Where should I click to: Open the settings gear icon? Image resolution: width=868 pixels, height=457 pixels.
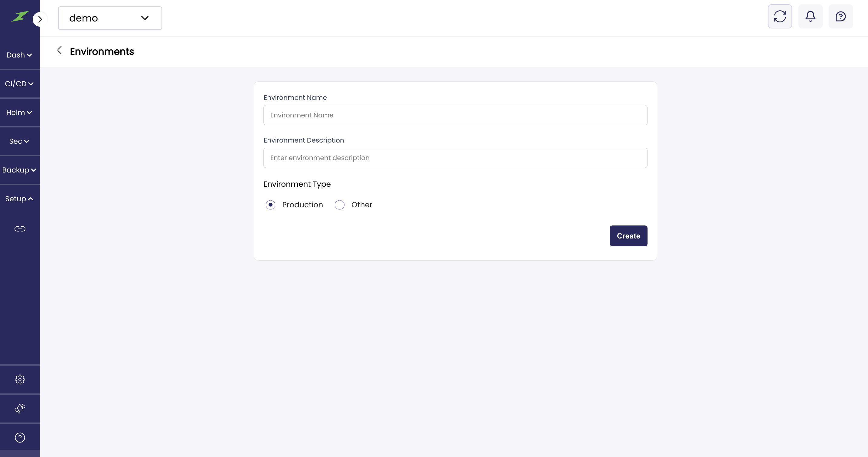(20, 380)
